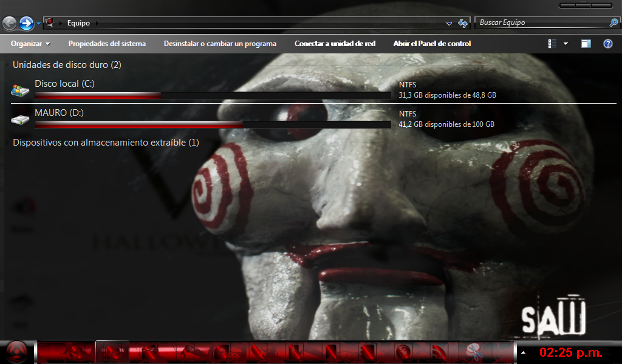Open Propiedades del sistema

click(x=107, y=44)
